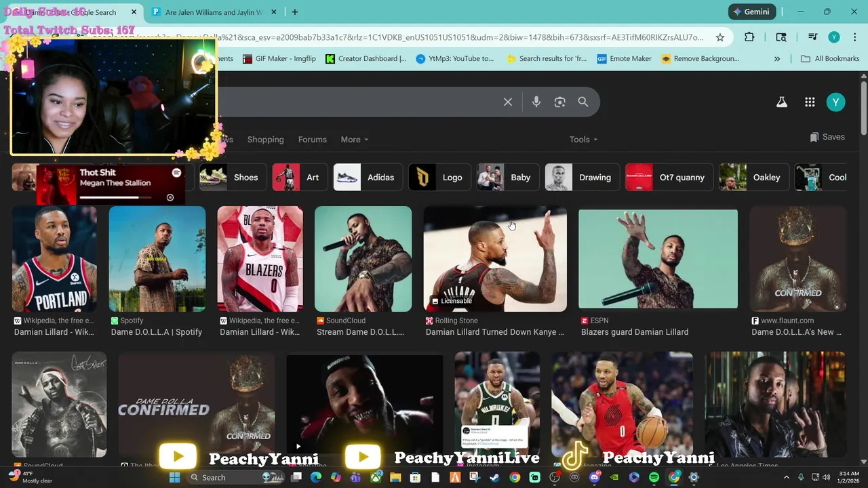Open Steam from the taskbar
This screenshot has width=868, height=488.
(495, 477)
